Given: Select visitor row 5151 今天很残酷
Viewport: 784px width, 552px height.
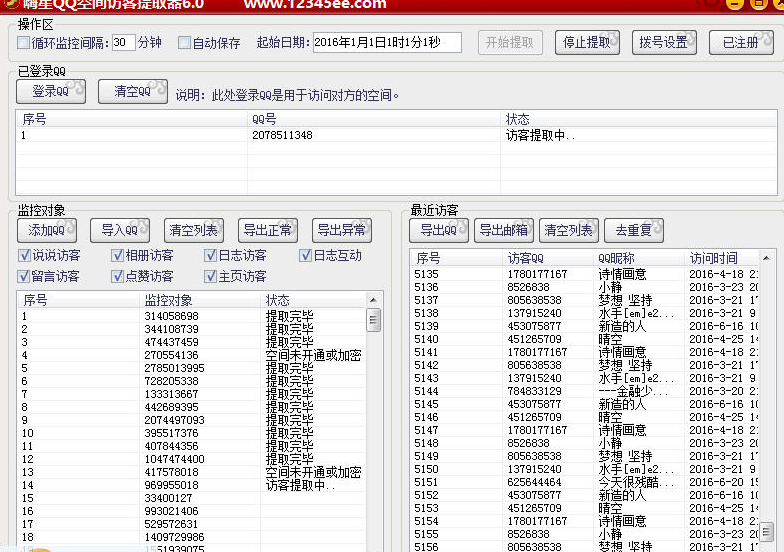Looking at the screenshot, I should point(584,482).
